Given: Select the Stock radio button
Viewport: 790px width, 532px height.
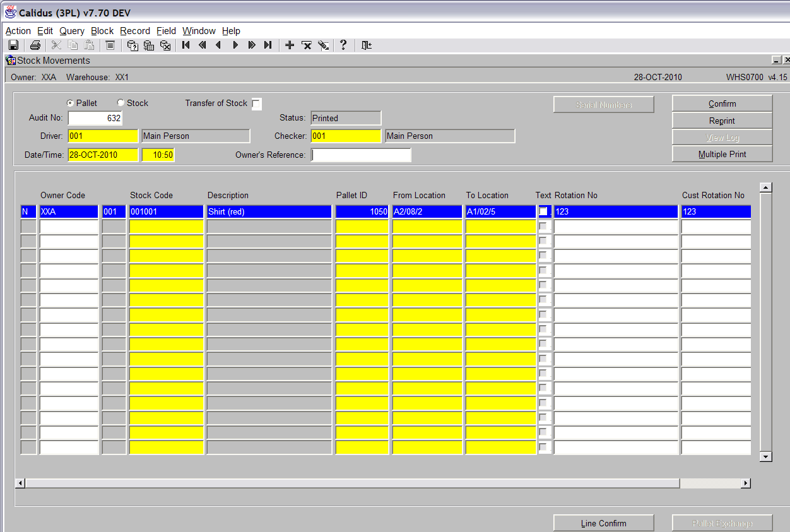Looking at the screenshot, I should pos(121,103).
